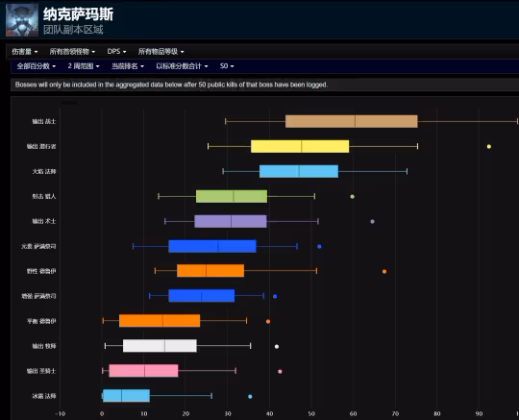Click the 元素 萨满祭司 row label
The width and height of the screenshot is (519, 420).
pos(38,247)
